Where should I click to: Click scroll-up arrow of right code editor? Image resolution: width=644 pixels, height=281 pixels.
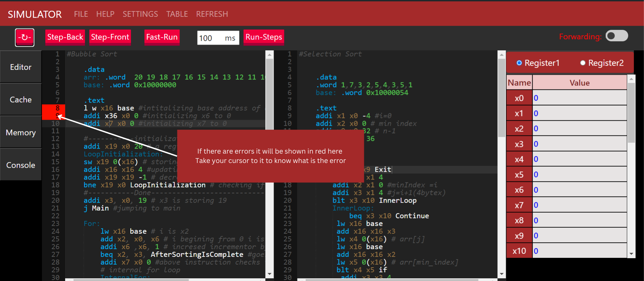click(501, 55)
